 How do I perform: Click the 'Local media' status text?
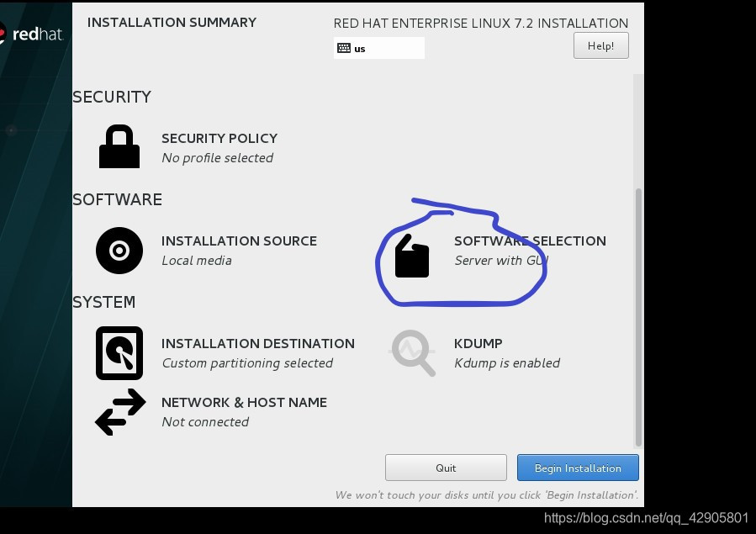point(197,261)
